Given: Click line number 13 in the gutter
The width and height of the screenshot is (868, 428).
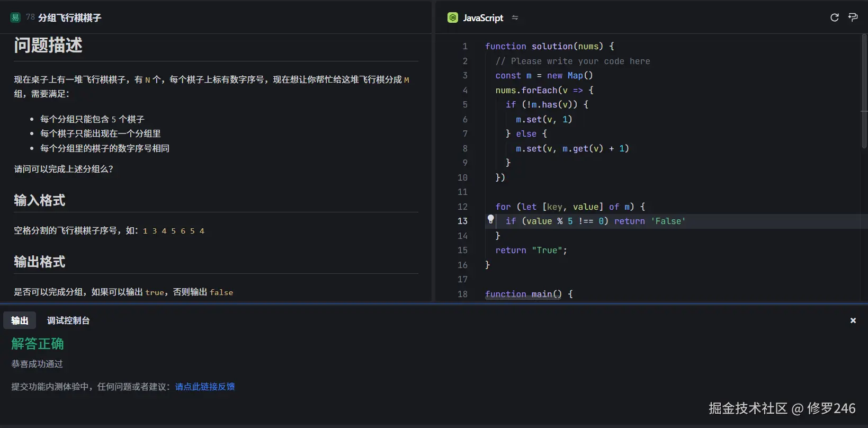Looking at the screenshot, I should [x=462, y=221].
